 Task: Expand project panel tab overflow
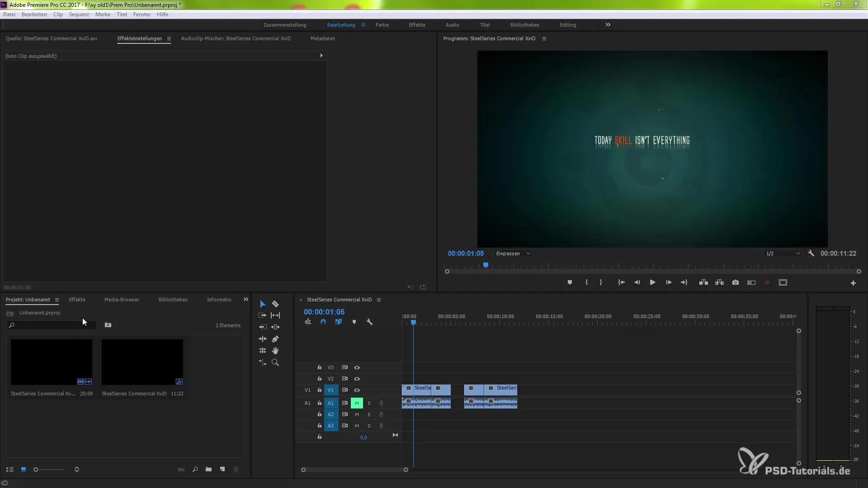tap(246, 300)
